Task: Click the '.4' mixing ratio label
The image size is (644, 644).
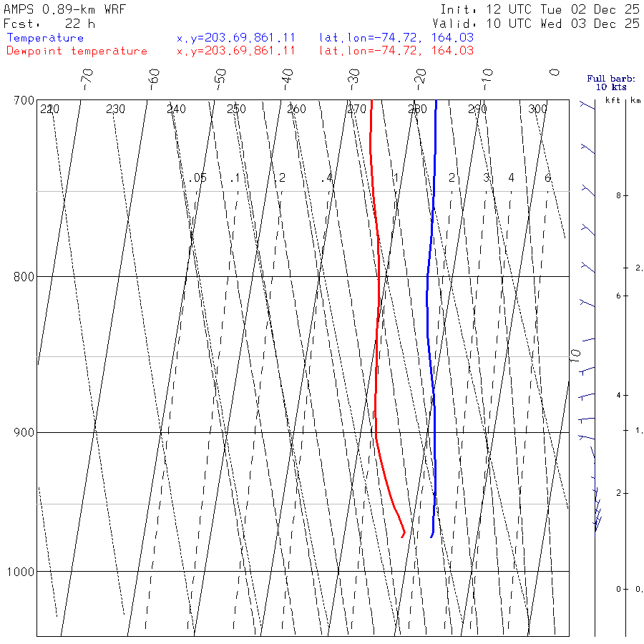Action: coord(326,178)
